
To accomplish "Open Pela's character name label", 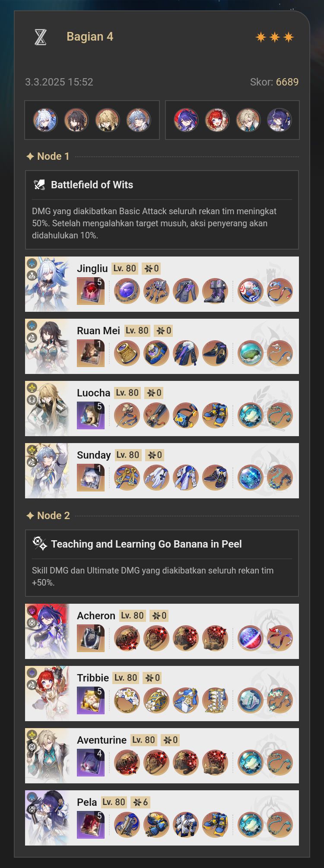I will 87,802.
